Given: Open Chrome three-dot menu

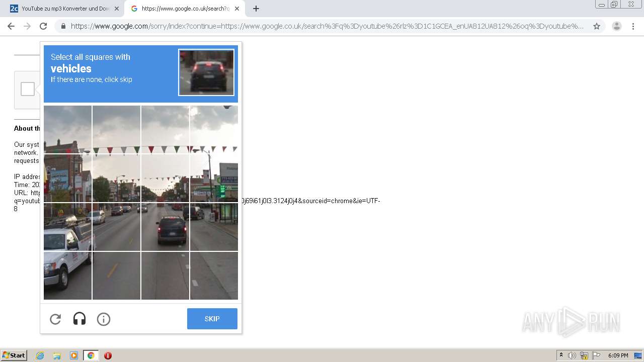Looking at the screenshot, I should [633, 26].
